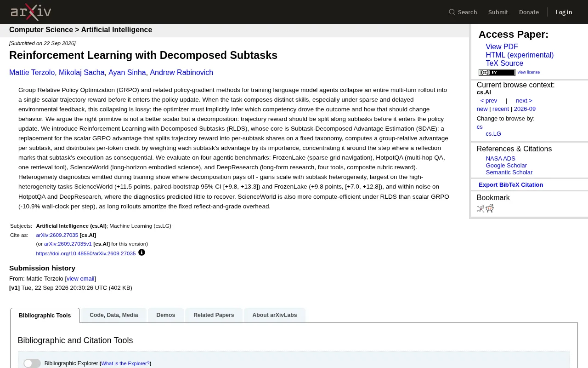588x368 pixels.
Task: Click Export BibTeX Citation
Action: coord(511,185)
